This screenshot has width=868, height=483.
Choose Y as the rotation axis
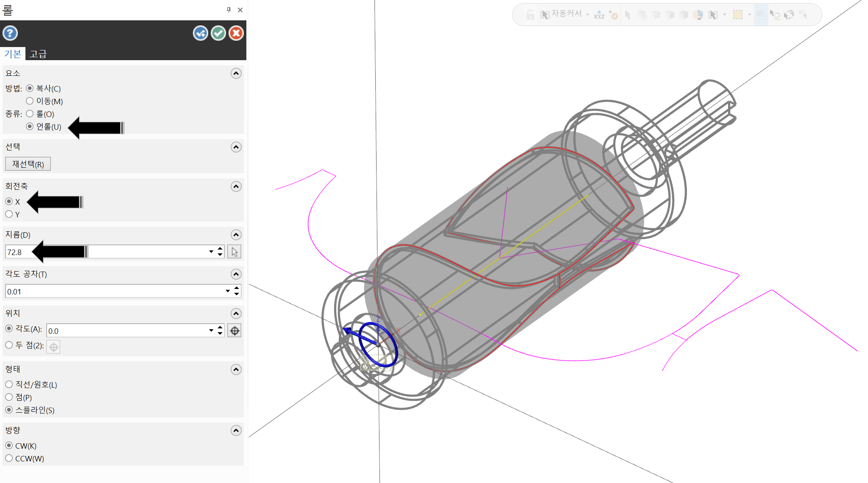(9, 214)
